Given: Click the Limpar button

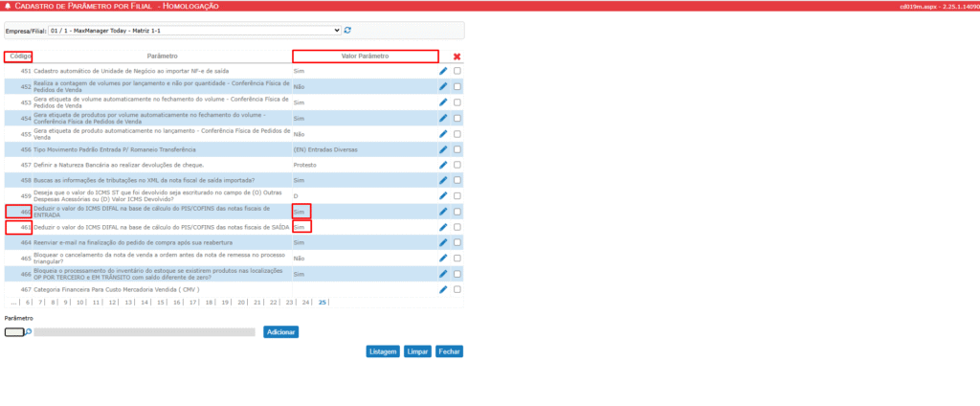Looking at the screenshot, I should coord(417,351).
